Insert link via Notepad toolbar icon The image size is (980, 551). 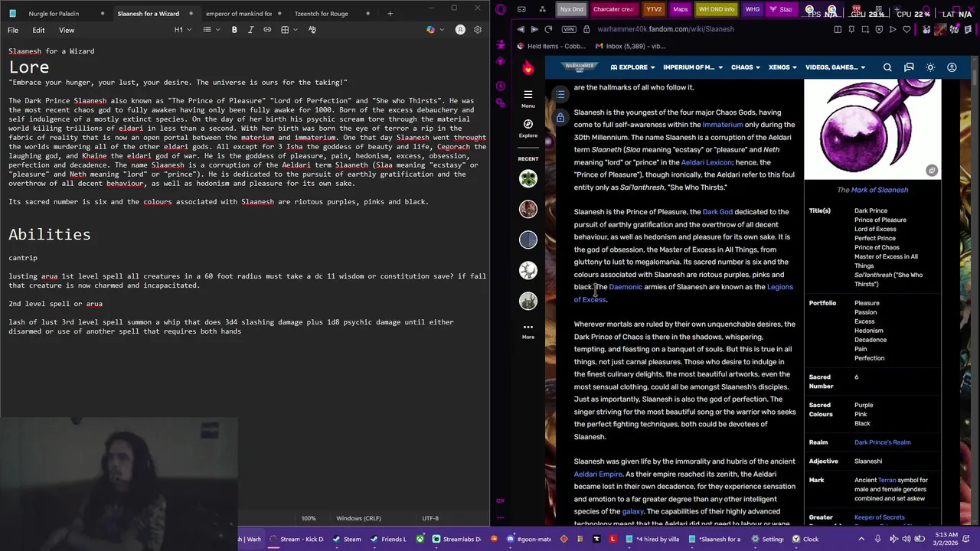[267, 30]
